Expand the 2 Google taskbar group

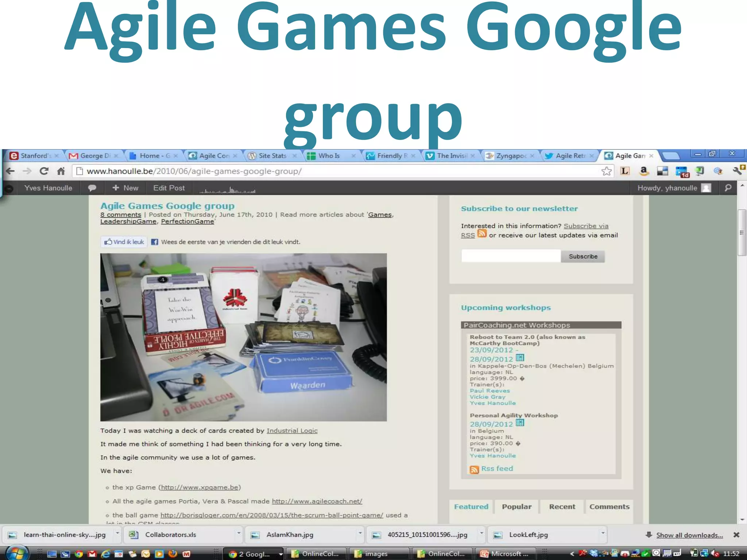click(280, 554)
